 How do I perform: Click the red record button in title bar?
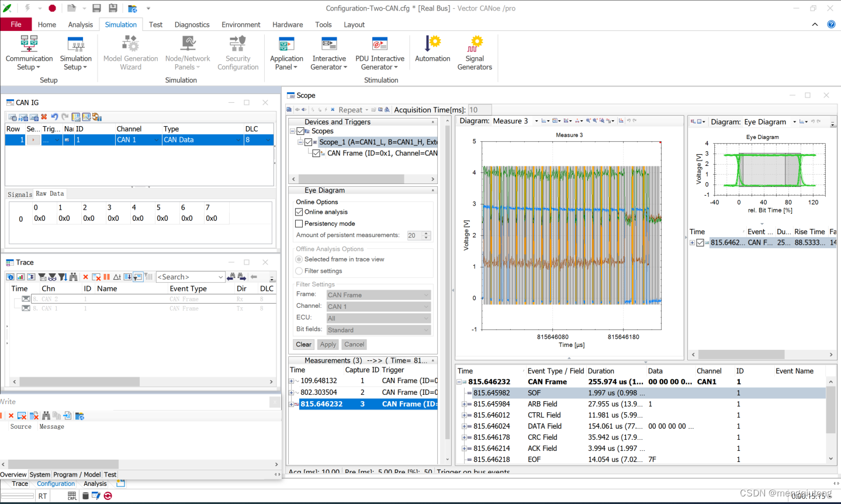[x=52, y=8]
